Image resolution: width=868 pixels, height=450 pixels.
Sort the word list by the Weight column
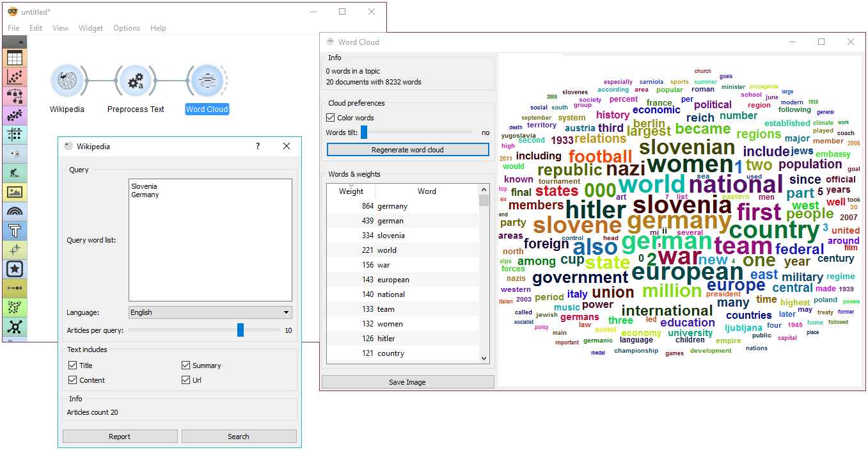point(351,191)
